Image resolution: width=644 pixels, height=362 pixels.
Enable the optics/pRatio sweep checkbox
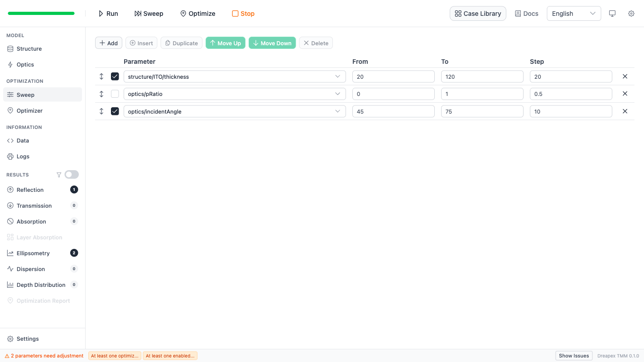115,94
